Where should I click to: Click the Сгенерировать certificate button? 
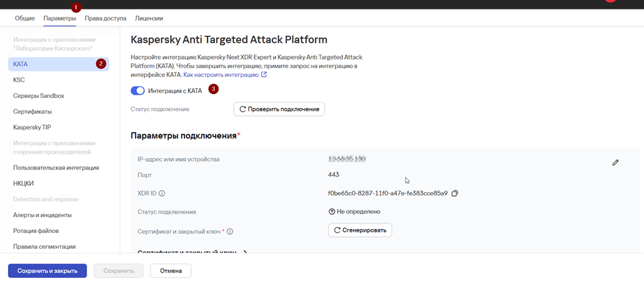[x=360, y=230]
